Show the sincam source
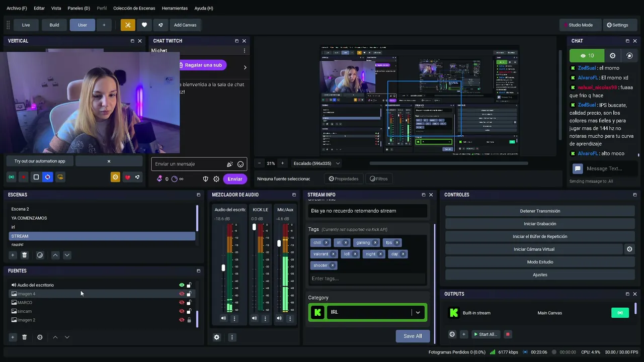Viewport: 644px width, 362px height. pos(182,311)
